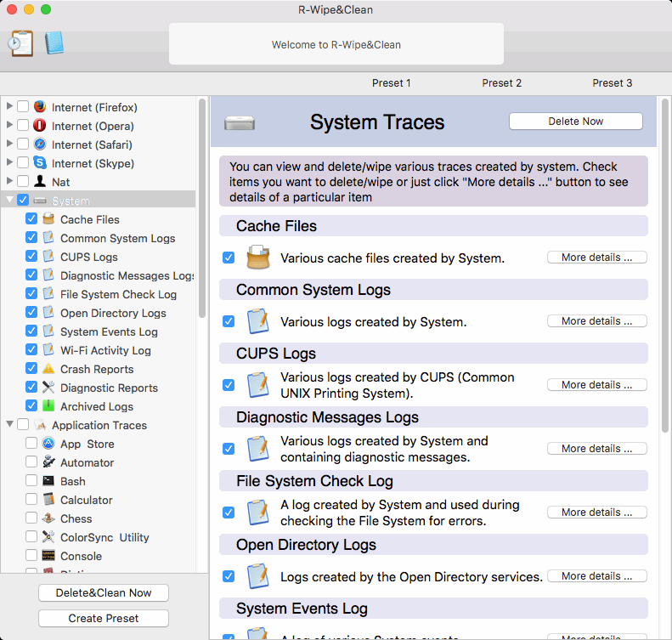The height and width of the screenshot is (640, 672).
Task: Click the Nat user silhouette icon
Action: pyautogui.click(x=40, y=181)
